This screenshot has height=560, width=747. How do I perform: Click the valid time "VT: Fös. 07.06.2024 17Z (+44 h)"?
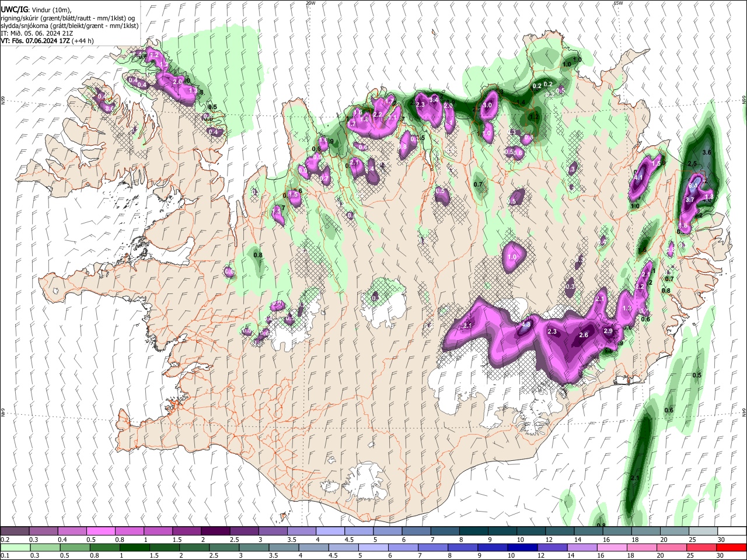pos(47,41)
